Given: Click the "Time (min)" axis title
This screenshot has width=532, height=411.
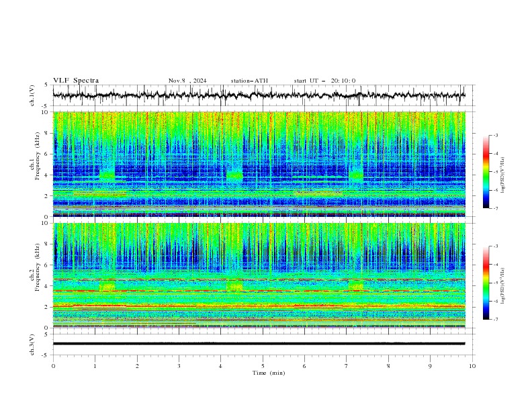Looking at the screenshot, I should coord(269,373).
